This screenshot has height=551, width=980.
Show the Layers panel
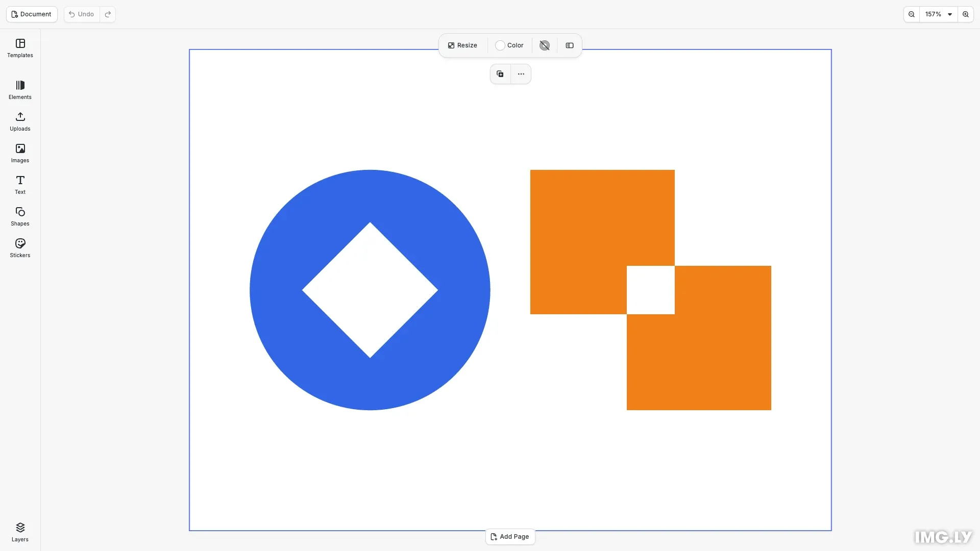pos(20,532)
